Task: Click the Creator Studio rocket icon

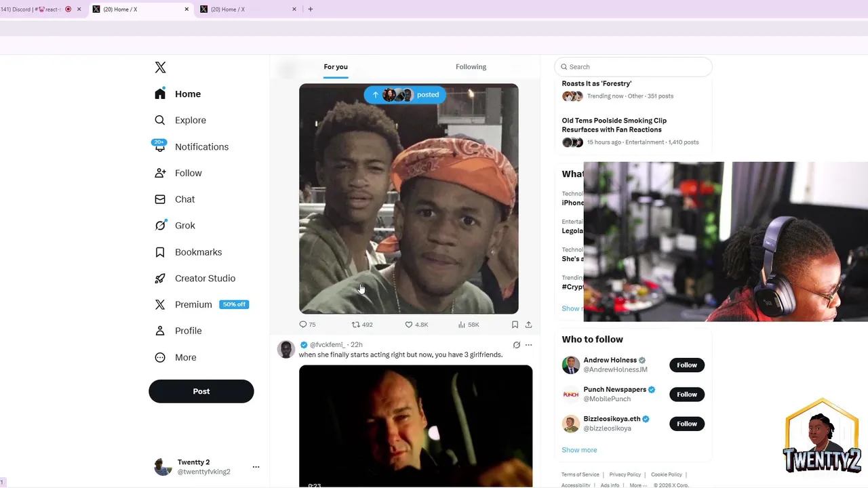Action: [x=160, y=279]
